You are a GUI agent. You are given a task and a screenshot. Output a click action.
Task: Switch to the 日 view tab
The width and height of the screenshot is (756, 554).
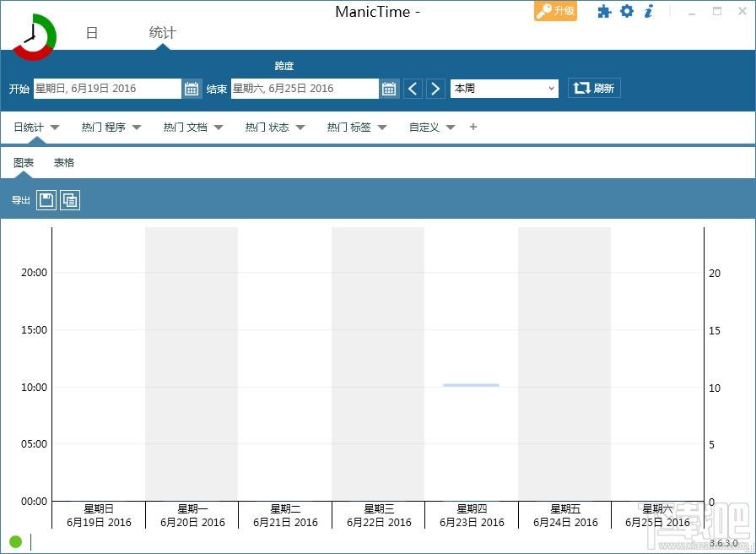coord(92,33)
